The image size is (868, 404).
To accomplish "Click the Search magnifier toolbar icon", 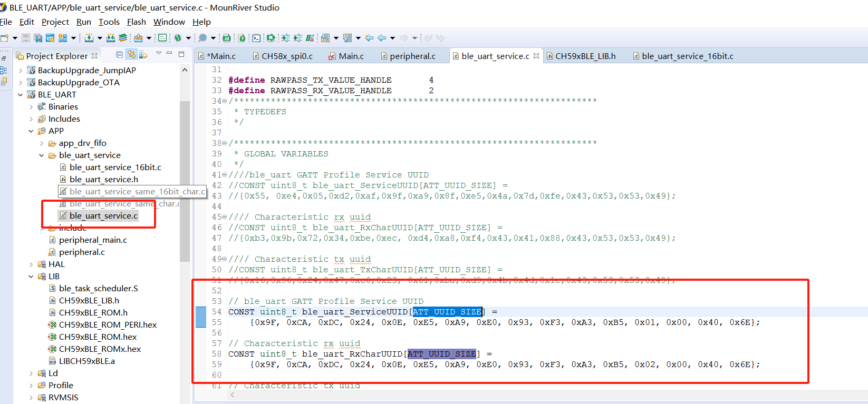I will click(x=202, y=38).
